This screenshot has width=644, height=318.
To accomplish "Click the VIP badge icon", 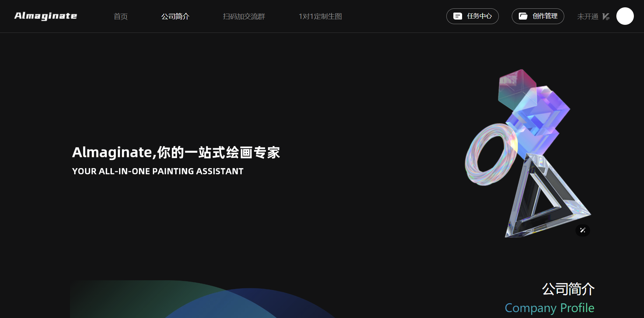I will tap(606, 16).
